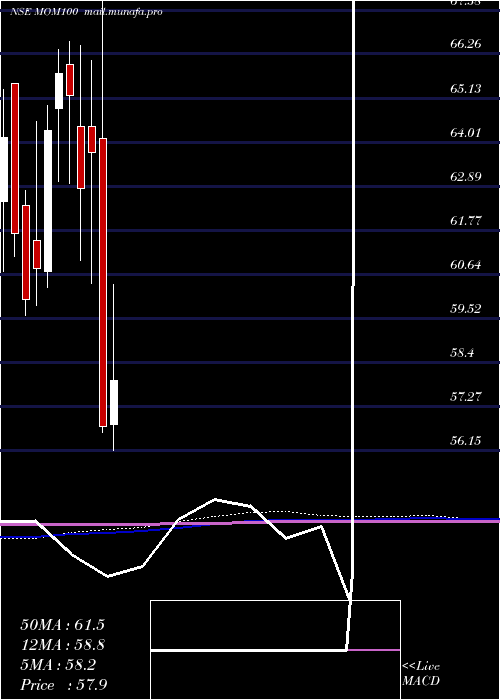
Task: Select the tall red candlestick falling to 56.7
Action: 103,282
